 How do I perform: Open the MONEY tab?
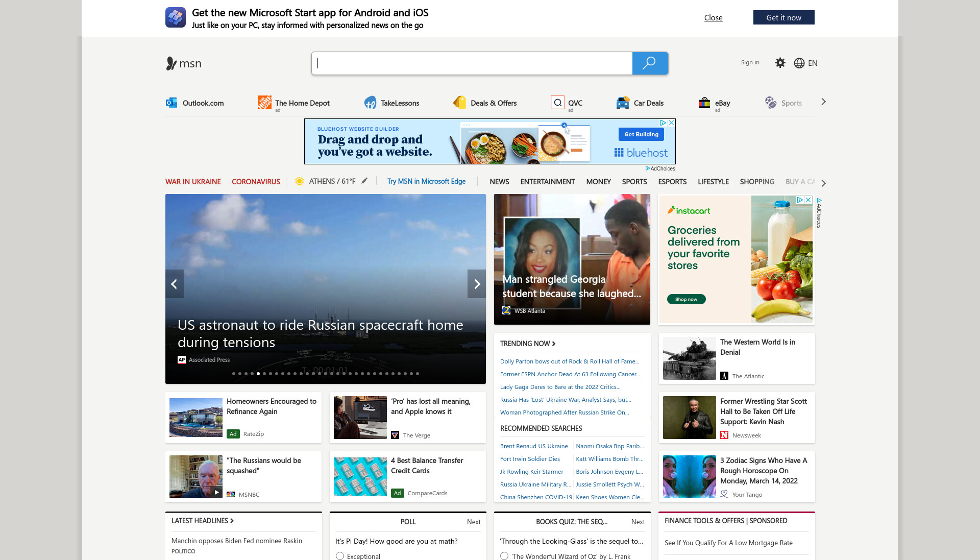[x=598, y=182]
